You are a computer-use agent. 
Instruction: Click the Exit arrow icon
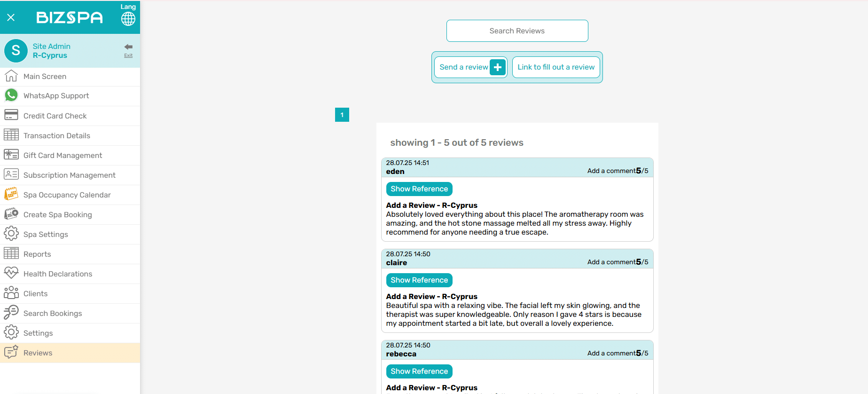(128, 47)
